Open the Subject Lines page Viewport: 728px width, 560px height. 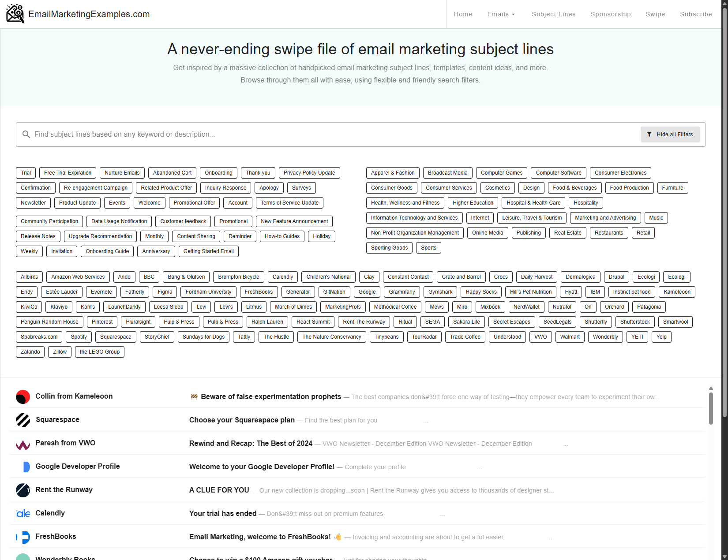point(554,14)
